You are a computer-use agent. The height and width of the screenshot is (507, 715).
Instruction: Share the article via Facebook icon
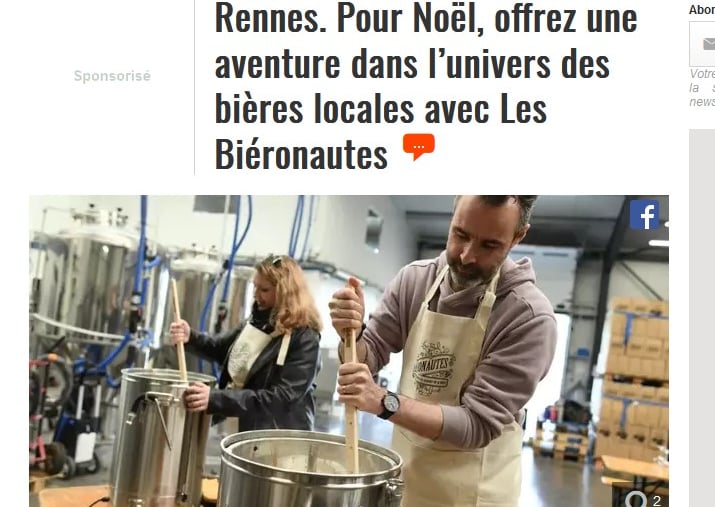coord(644,215)
